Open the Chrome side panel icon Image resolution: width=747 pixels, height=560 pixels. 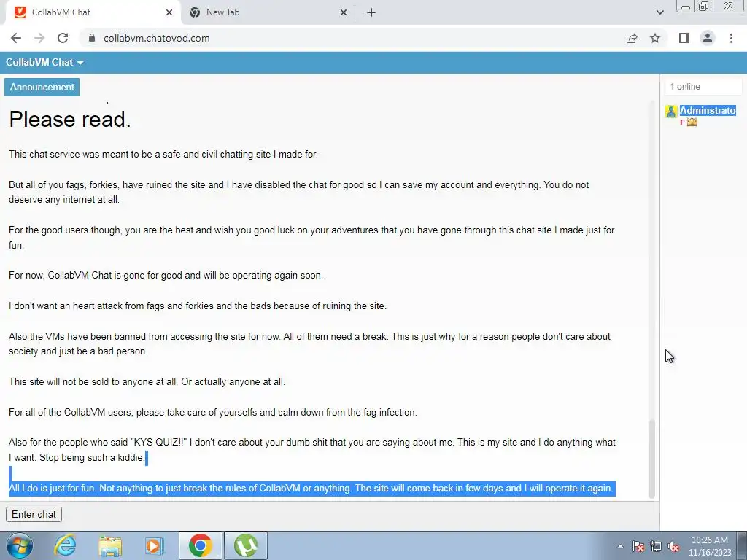pyautogui.click(x=684, y=38)
